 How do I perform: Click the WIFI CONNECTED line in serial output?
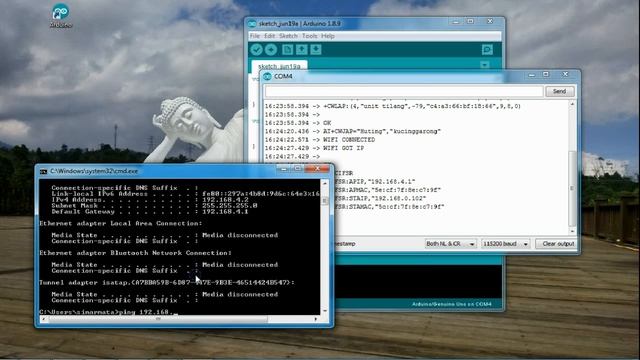[320, 140]
